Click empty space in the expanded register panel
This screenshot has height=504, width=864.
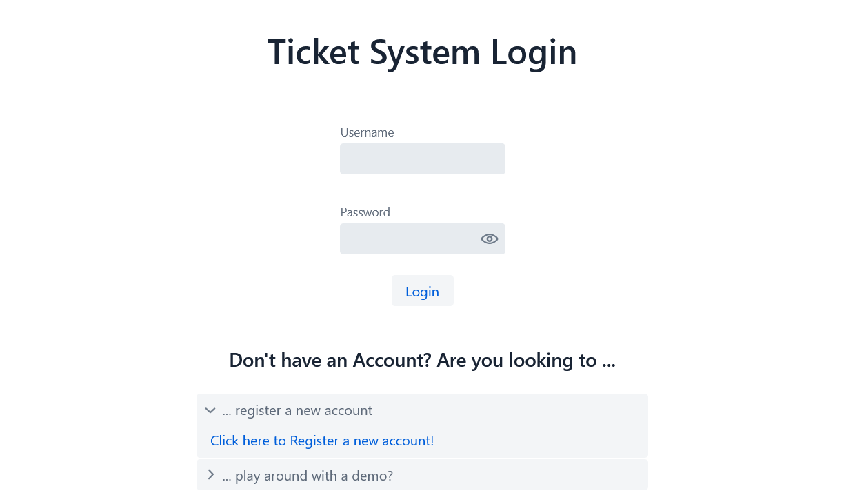[545, 441]
